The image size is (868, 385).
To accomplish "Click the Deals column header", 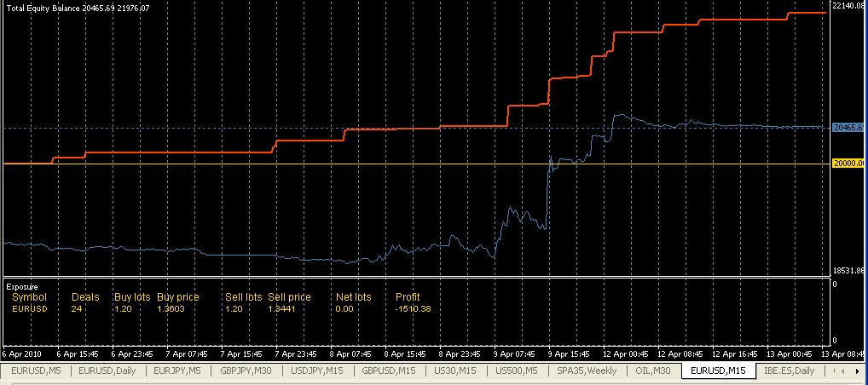I will pos(85,297).
